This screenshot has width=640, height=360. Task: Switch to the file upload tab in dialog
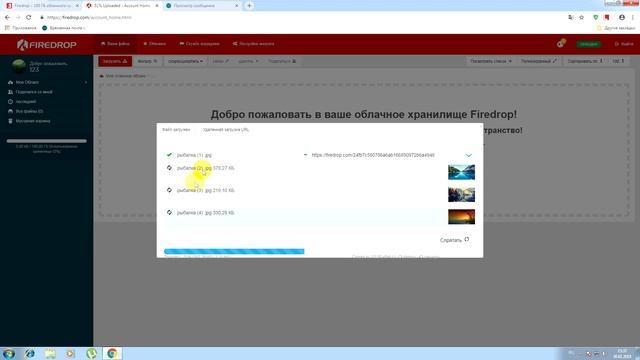coord(176,129)
